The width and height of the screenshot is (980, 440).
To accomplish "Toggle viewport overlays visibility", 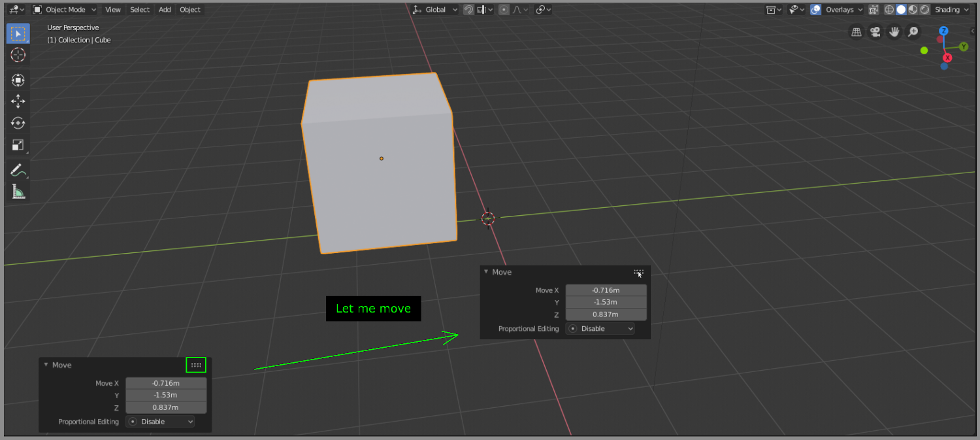I will pos(816,10).
